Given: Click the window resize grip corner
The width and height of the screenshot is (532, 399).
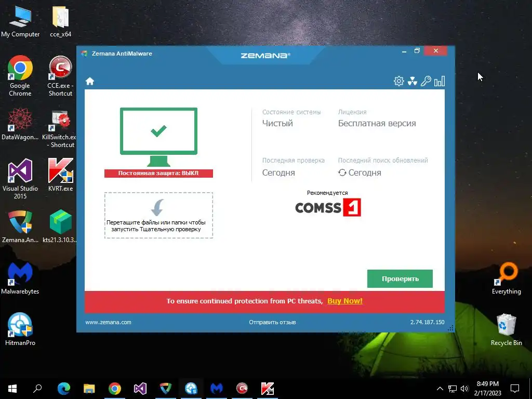Looking at the screenshot, I should 450,328.
